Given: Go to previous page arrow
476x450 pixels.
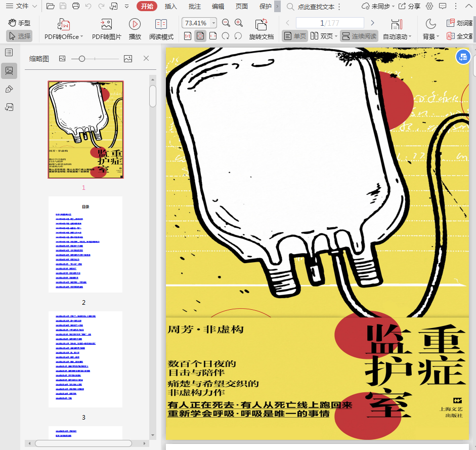Looking at the screenshot, I should [x=287, y=23].
